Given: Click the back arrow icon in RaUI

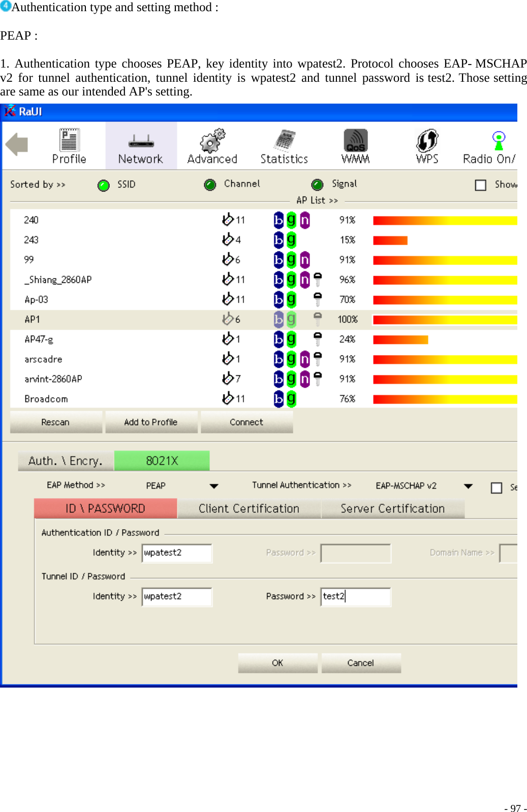Looking at the screenshot, I should [17, 144].
